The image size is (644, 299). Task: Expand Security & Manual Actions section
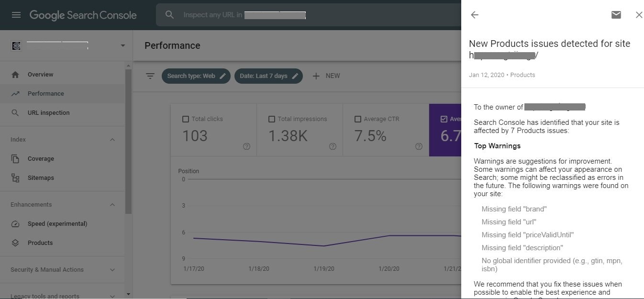click(x=112, y=270)
